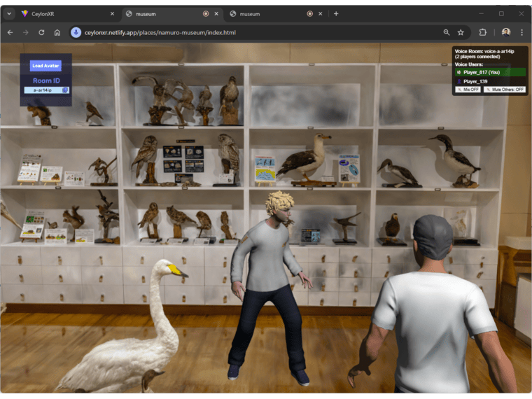532x399 pixels.
Task: Open a new browser tab
Action: pos(336,13)
